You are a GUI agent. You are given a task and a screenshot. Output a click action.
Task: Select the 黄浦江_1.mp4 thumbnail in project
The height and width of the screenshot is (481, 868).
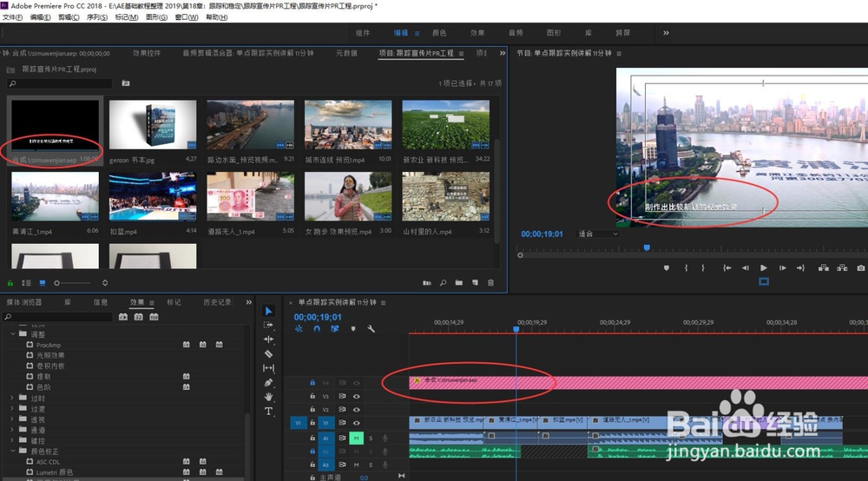55,195
